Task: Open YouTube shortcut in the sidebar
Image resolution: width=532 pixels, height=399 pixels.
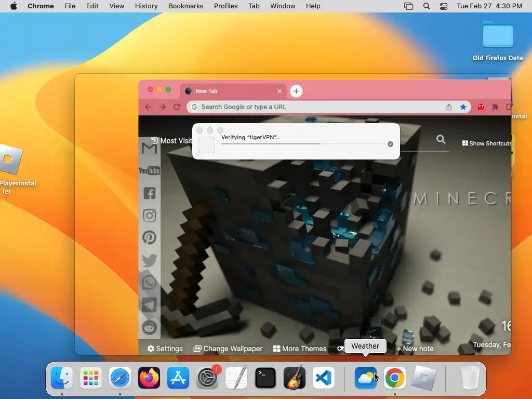Action: pos(149,170)
